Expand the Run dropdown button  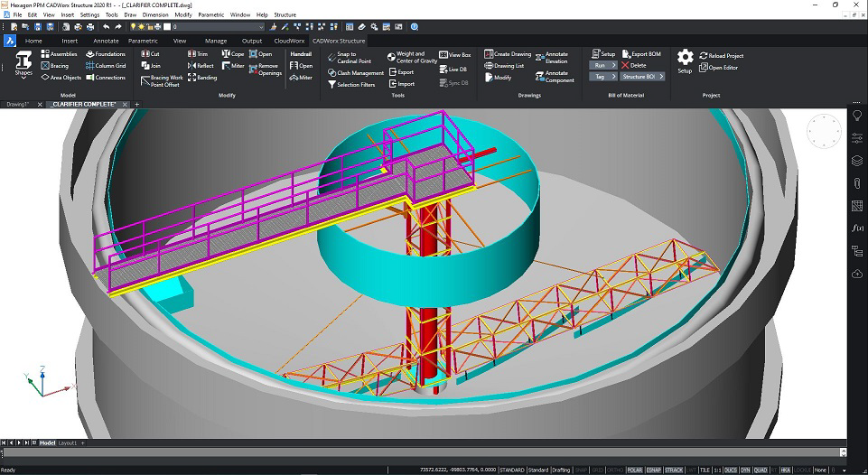click(x=604, y=65)
